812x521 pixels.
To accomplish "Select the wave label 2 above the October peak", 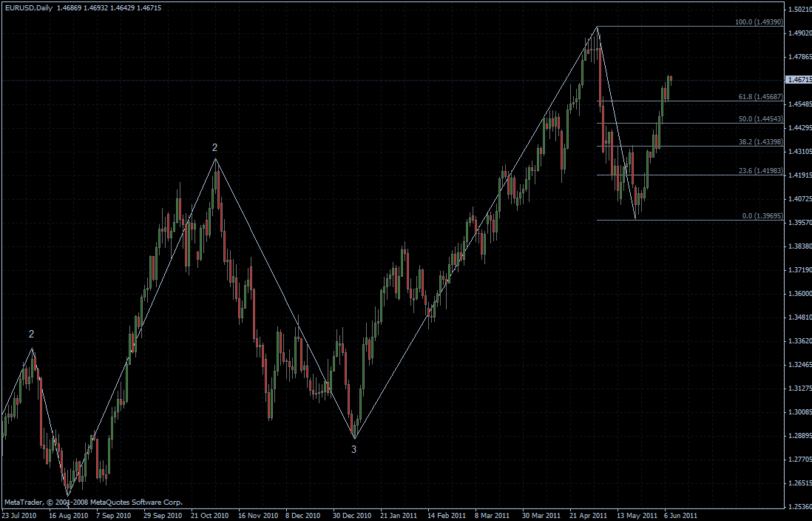I will (215, 148).
